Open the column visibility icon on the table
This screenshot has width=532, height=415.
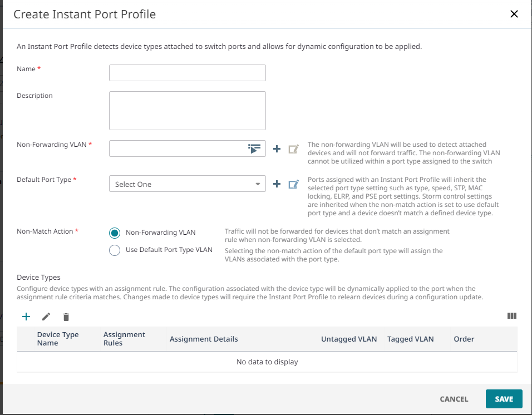511,316
